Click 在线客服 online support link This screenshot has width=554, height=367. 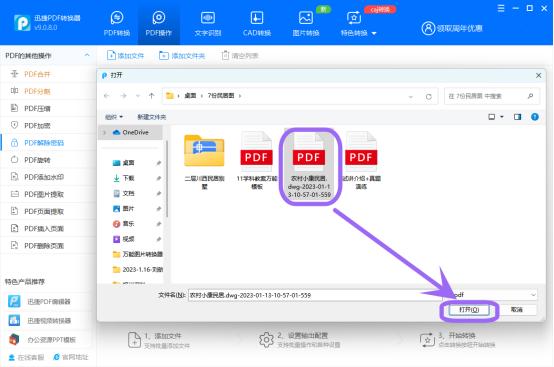(x=26, y=357)
